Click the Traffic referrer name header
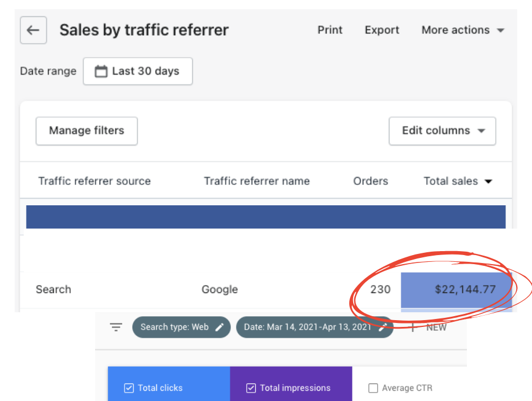Screen dimensions: 532x401 (256, 182)
